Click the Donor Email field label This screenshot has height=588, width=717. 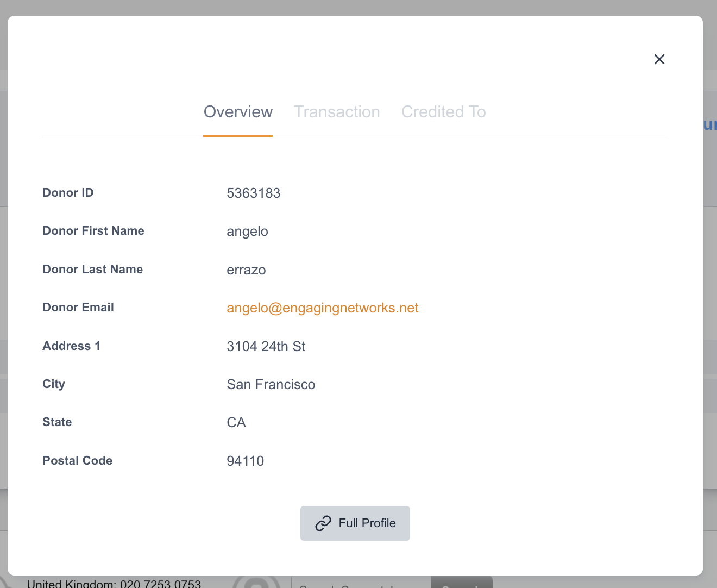pyautogui.click(x=78, y=308)
